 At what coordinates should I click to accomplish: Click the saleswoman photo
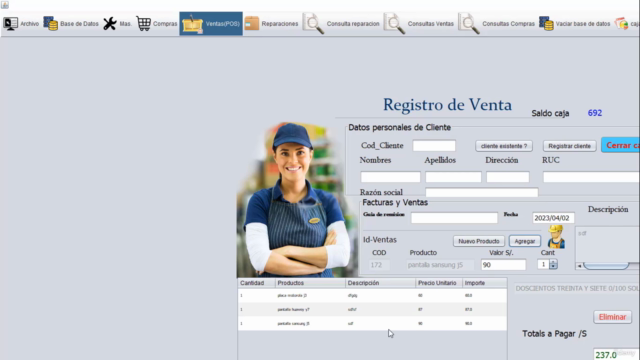tap(296, 200)
